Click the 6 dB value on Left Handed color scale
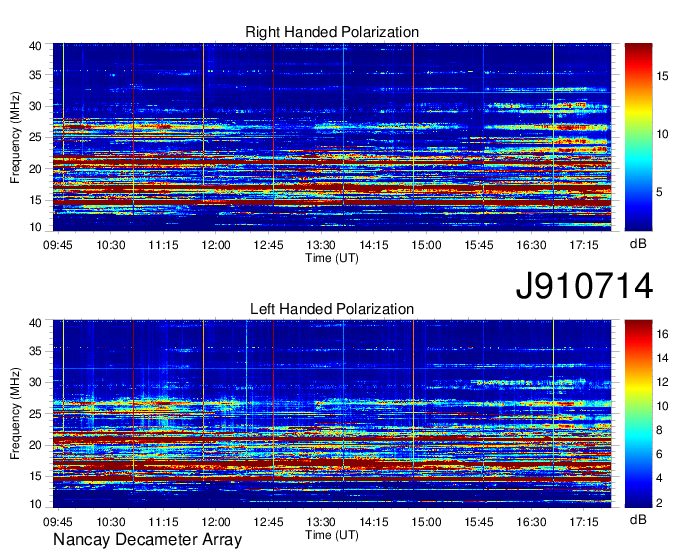680x552 pixels. 659,454
